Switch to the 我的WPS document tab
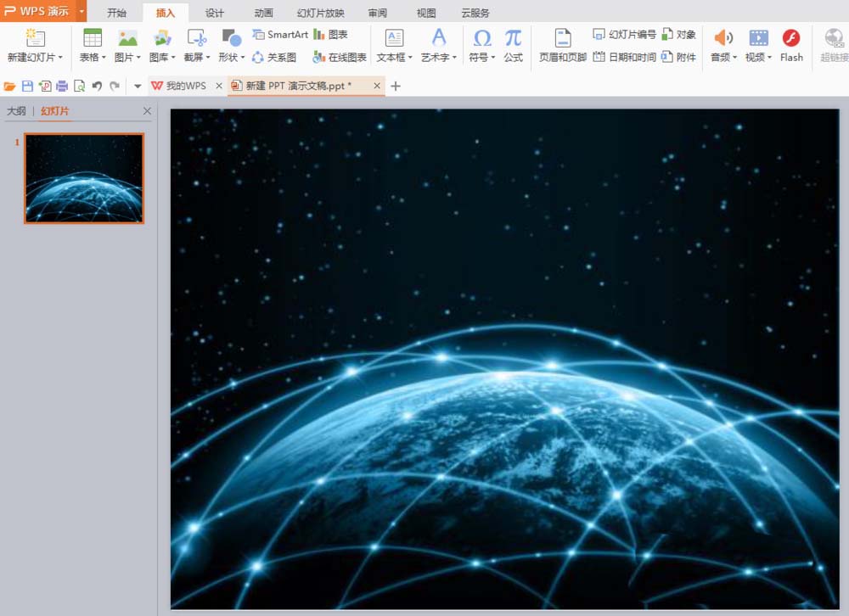The width and height of the screenshot is (849, 616). point(180,86)
